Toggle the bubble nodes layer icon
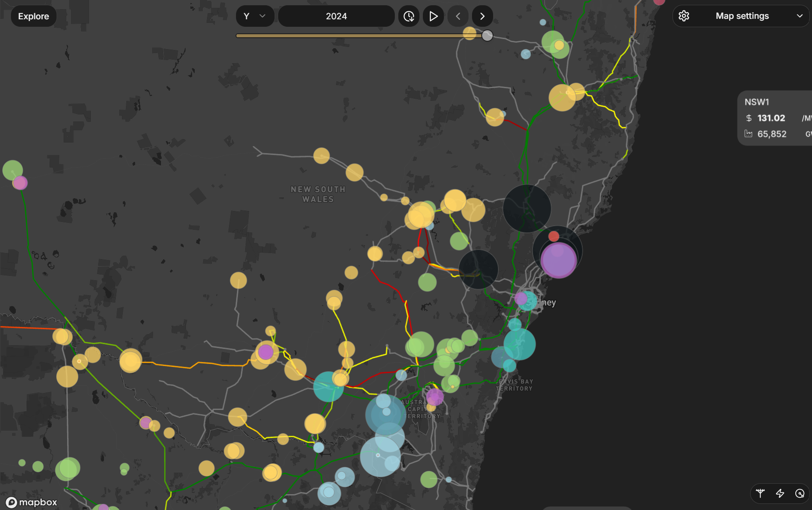 coord(800,493)
